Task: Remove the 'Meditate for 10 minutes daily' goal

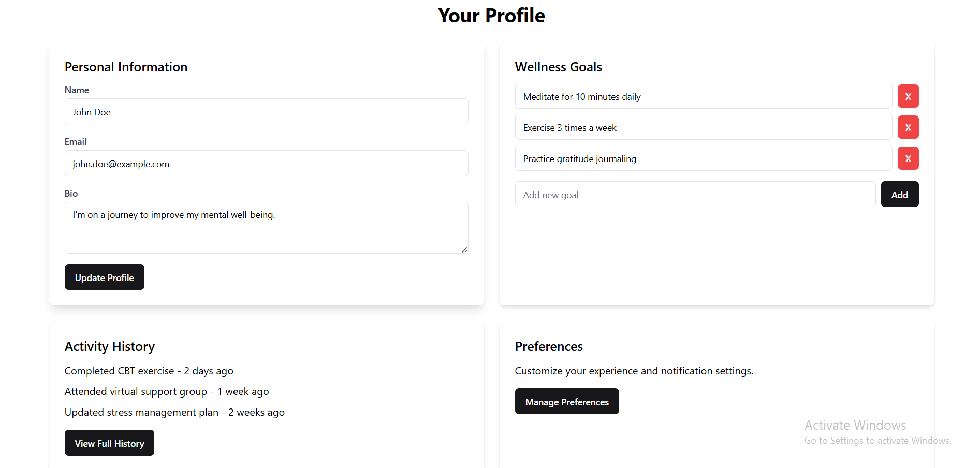Action: pos(908,96)
